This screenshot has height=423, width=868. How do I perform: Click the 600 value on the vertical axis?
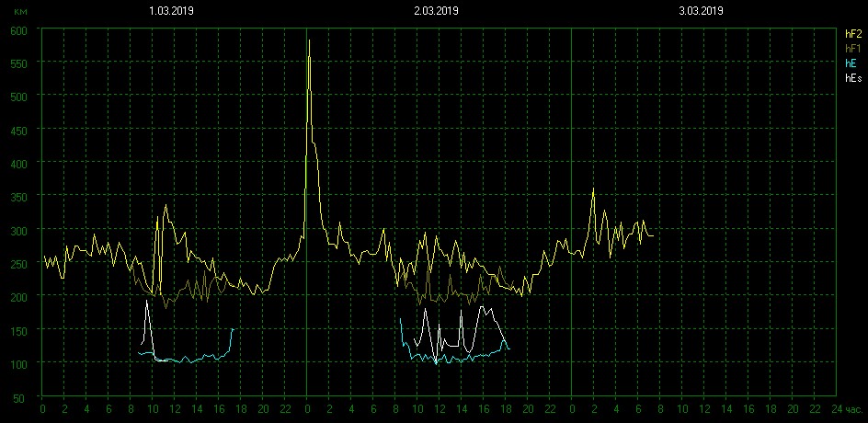(19, 29)
